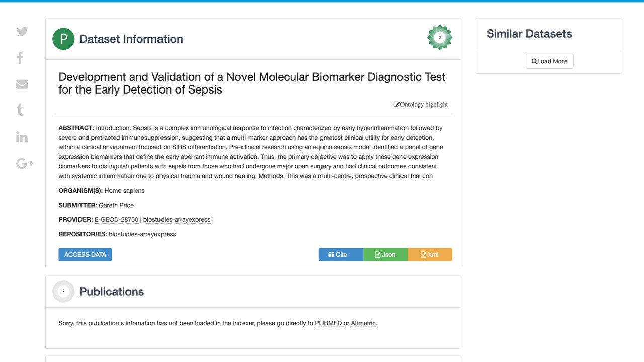
Task: Open the Cite button
Action: [341, 255]
